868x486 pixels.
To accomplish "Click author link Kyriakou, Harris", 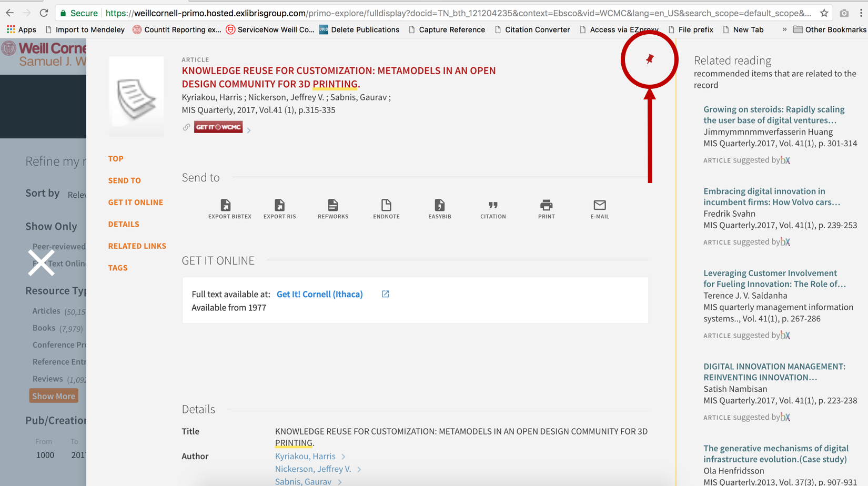I will click(x=305, y=456).
